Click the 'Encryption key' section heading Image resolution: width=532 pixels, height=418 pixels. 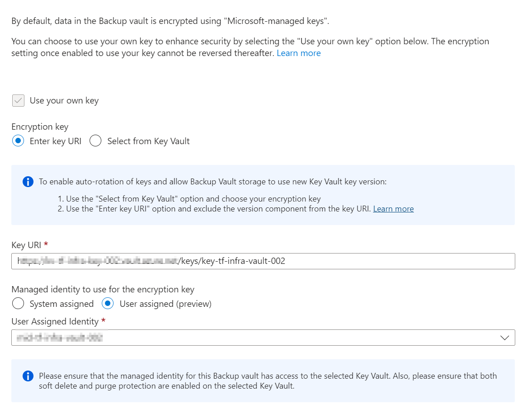[x=40, y=127]
